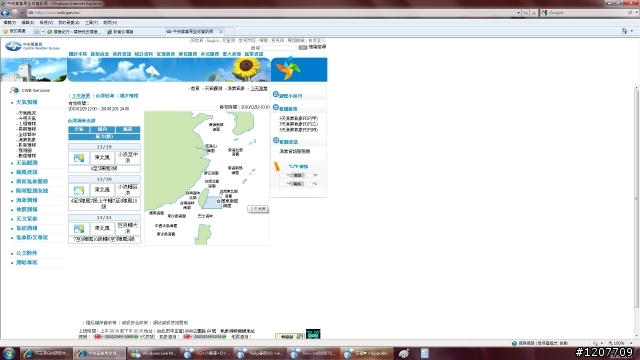The height and width of the screenshot is (360, 640).
Task: Open 天氣預報 in the sidebar
Action: tap(27, 102)
